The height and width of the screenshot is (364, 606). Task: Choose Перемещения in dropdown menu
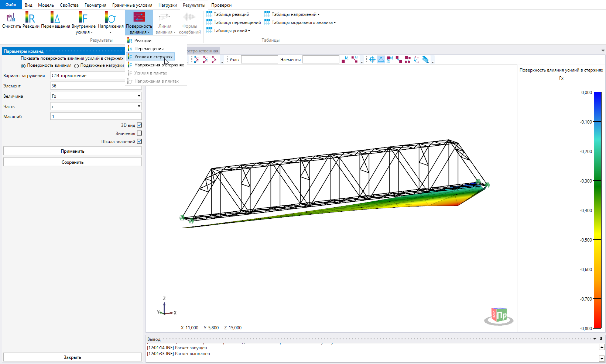coord(156,49)
